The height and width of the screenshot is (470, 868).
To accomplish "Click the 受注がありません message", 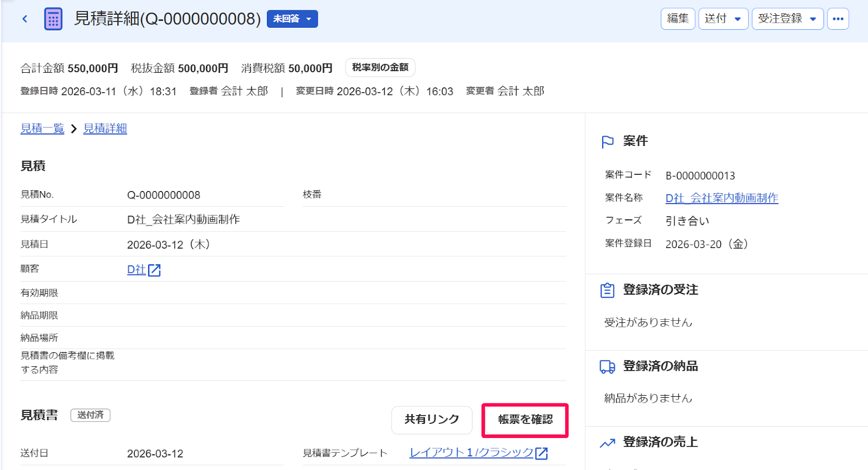I will (x=648, y=322).
